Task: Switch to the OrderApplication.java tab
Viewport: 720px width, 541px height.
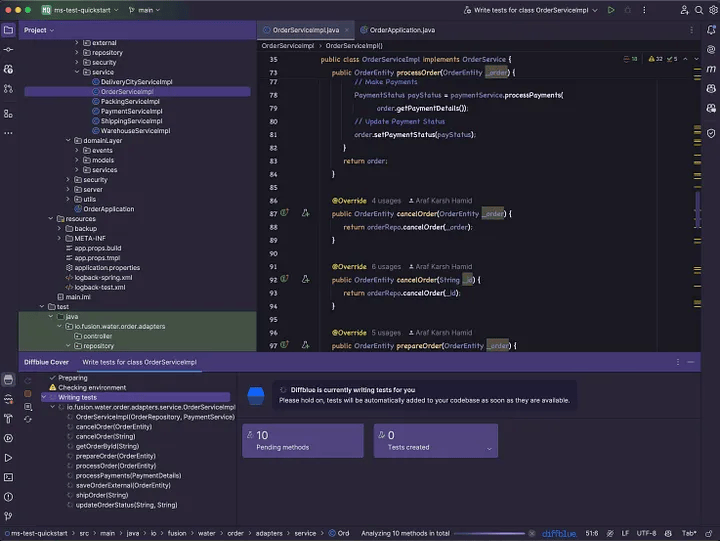Action: 400,30
